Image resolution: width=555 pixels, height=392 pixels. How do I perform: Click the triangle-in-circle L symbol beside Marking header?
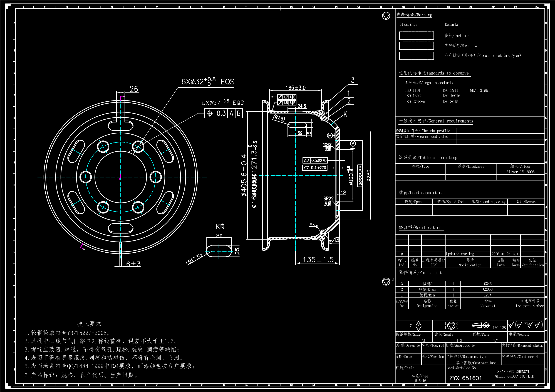click(386, 16)
